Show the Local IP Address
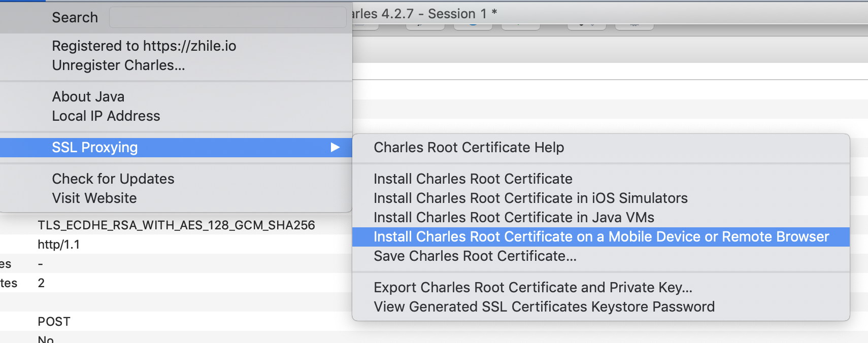This screenshot has height=343, width=868. (x=106, y=116)
